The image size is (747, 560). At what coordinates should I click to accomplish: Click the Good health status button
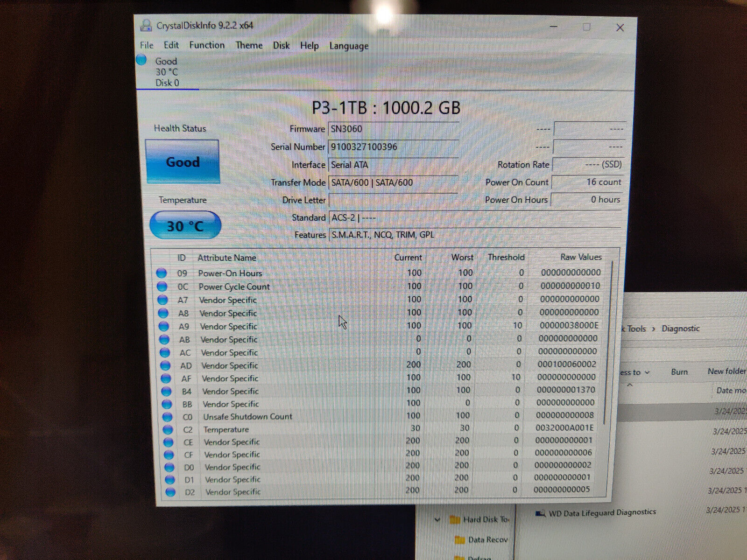click(183, 161)
